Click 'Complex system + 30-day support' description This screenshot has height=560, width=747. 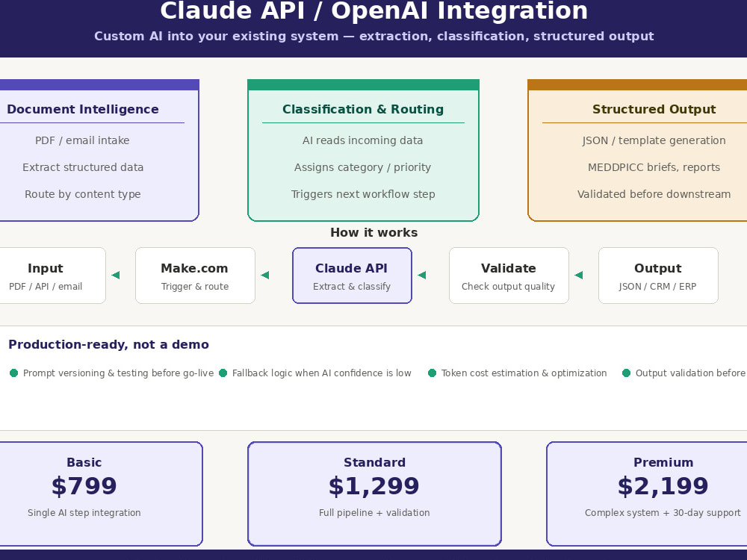(x=663, y=513)
